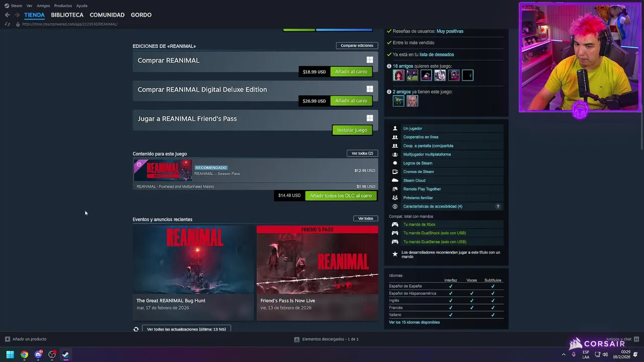Click Ver todas las actualizaciones button
Viewport: 644px width, 362px height.
pos(186,329)
